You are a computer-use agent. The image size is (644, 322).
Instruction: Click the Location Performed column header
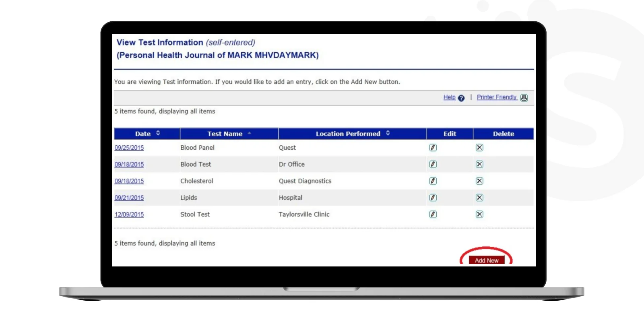(x=353, y=134)
